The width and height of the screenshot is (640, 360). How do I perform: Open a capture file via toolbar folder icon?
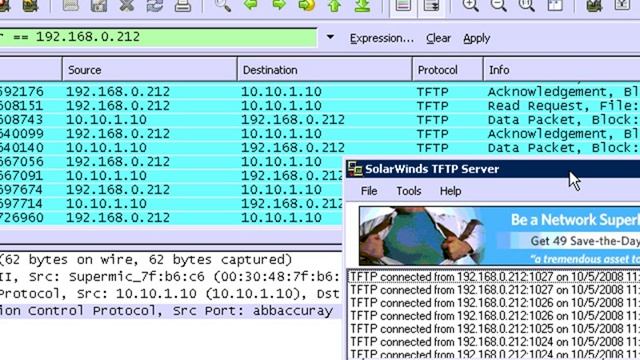point(71,5)
